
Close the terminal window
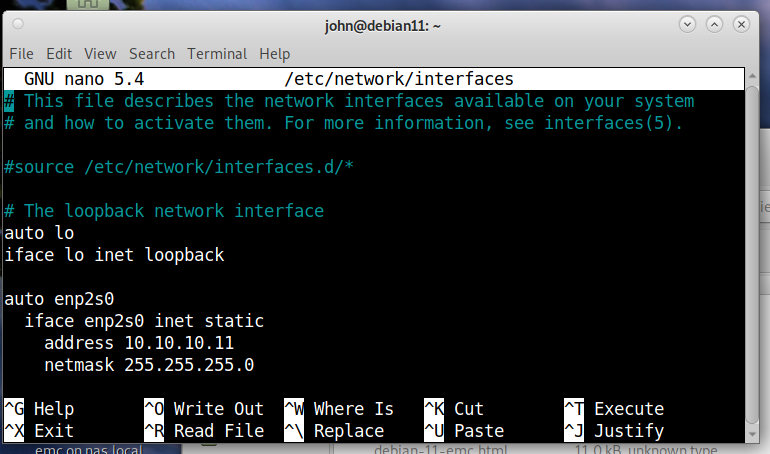[741, 24]
